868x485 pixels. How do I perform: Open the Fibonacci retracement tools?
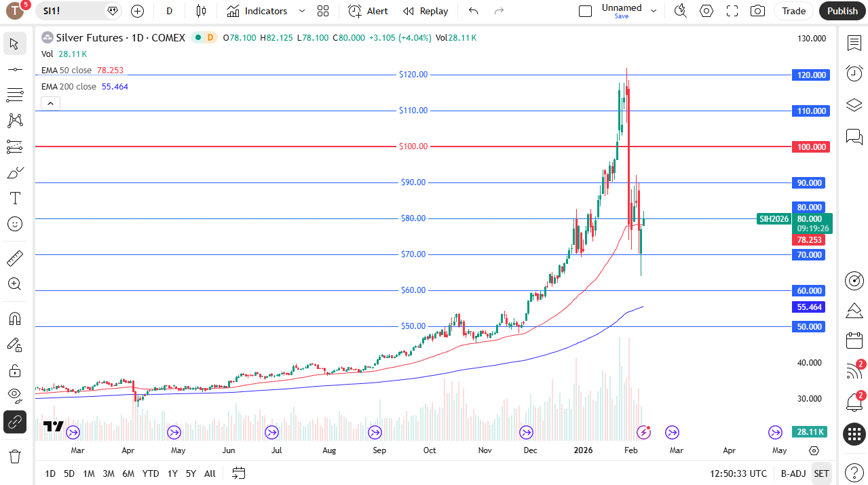pos(14,95)
